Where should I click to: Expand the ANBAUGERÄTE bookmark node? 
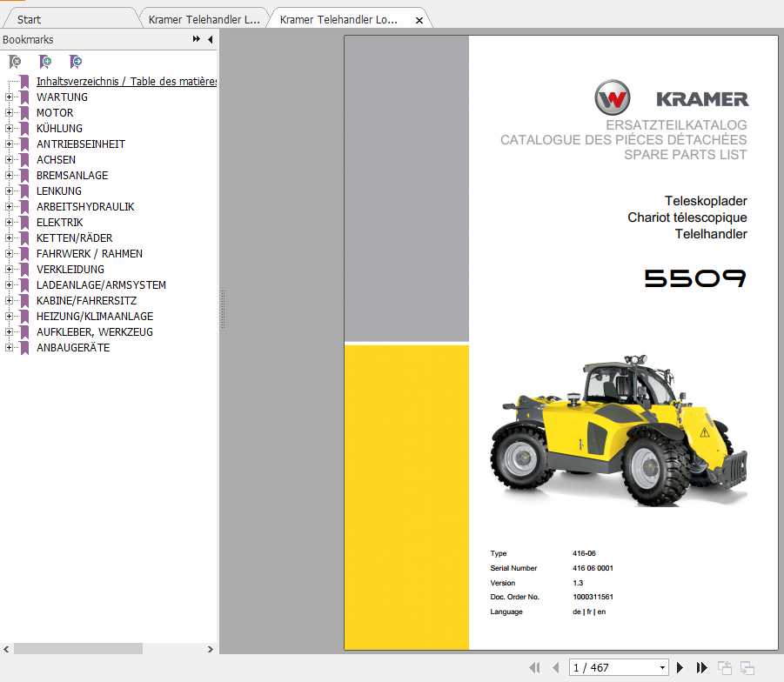(9, 347)
